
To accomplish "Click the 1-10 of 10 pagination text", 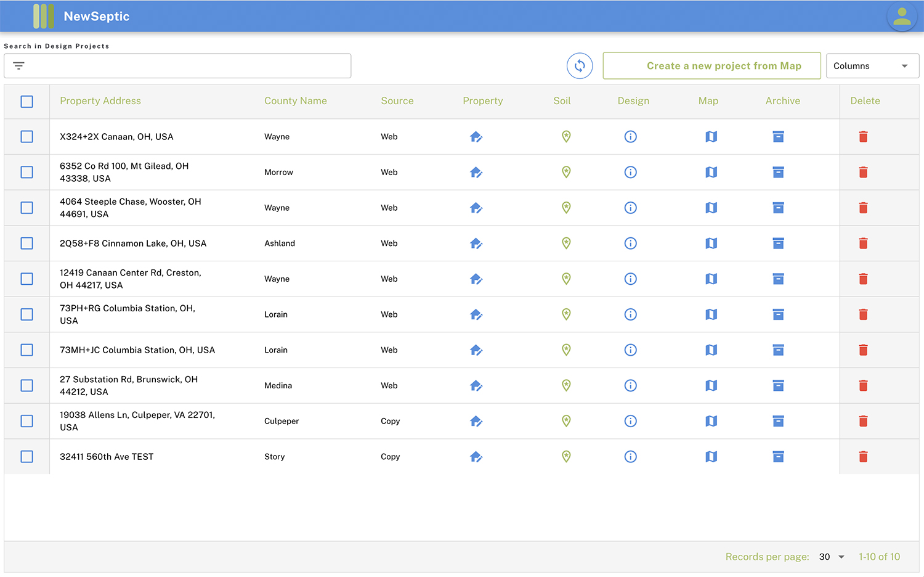I will (879, 557).
